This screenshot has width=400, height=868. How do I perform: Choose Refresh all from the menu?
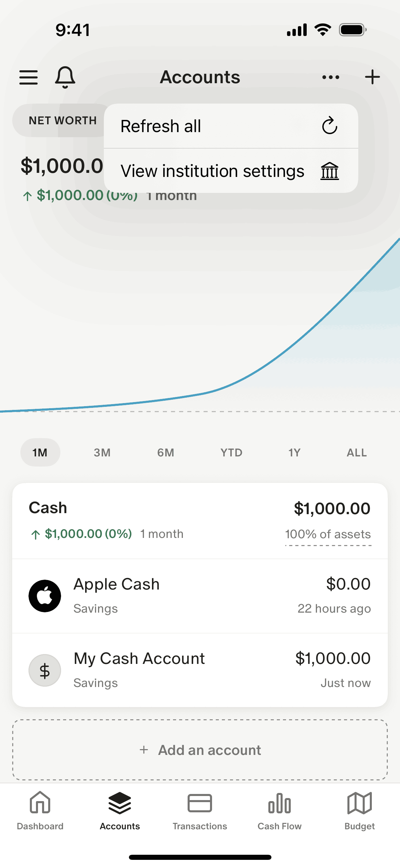231,126
